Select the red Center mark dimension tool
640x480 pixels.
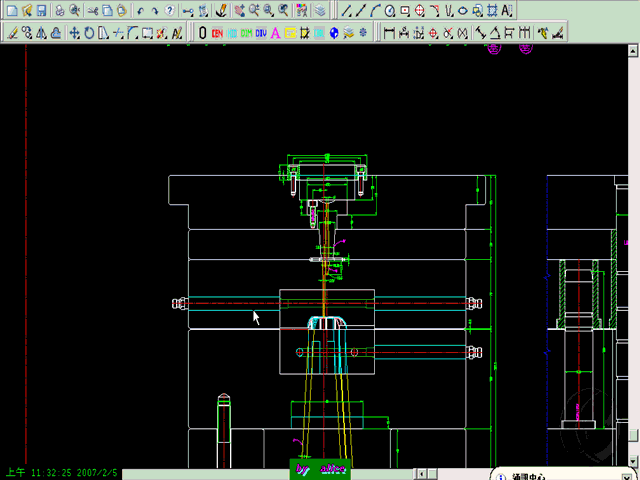pyautogui.click(x=433, y=33)
